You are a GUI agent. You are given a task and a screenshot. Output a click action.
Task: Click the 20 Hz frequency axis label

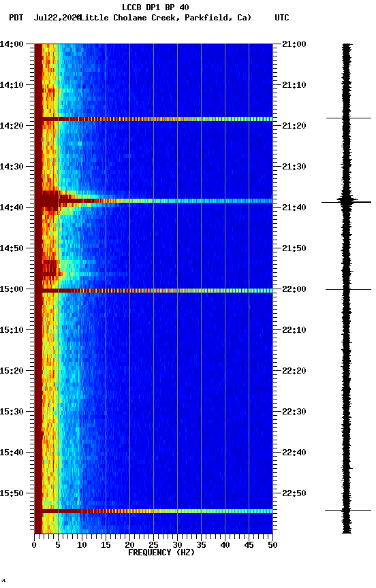coord(129,545)
